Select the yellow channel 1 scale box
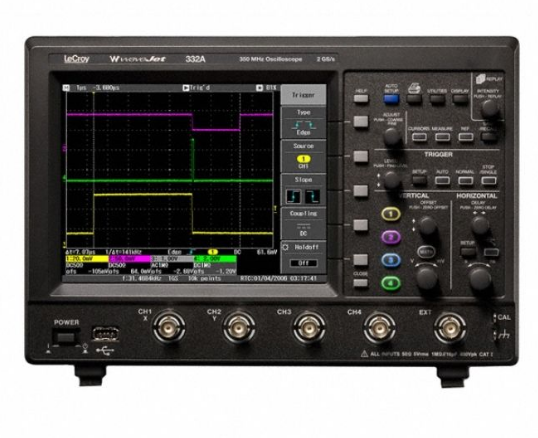This screenshot has height=438, width=538. (x=87, y=259)
